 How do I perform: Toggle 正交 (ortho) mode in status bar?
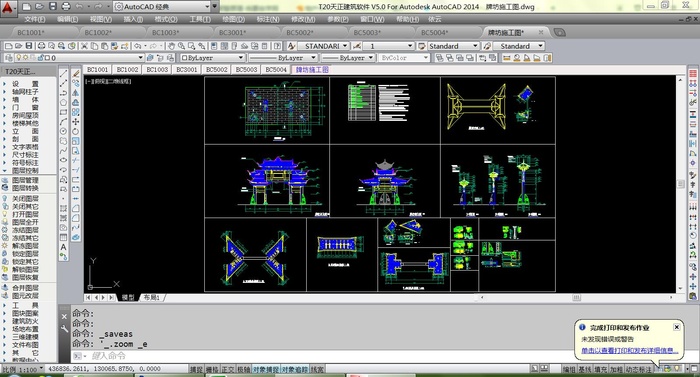click(x=228, y=369)
